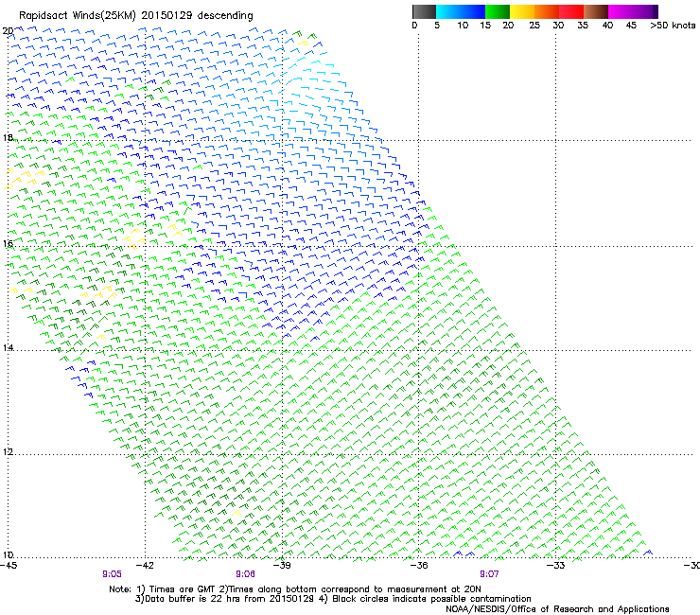Click the Rapidscat Winds title text

click(135, 16)
